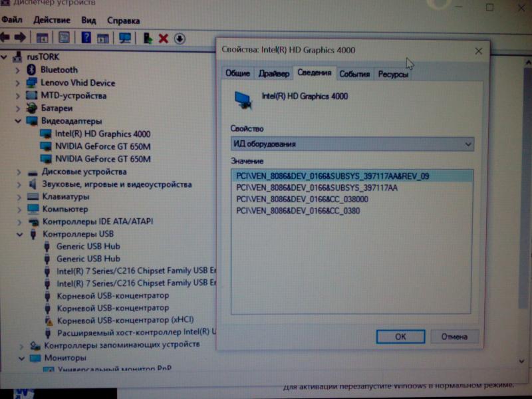Click the disable device down-arrow icon
The width and height of the screenshot is (532, 399).
tap(180, 39)
